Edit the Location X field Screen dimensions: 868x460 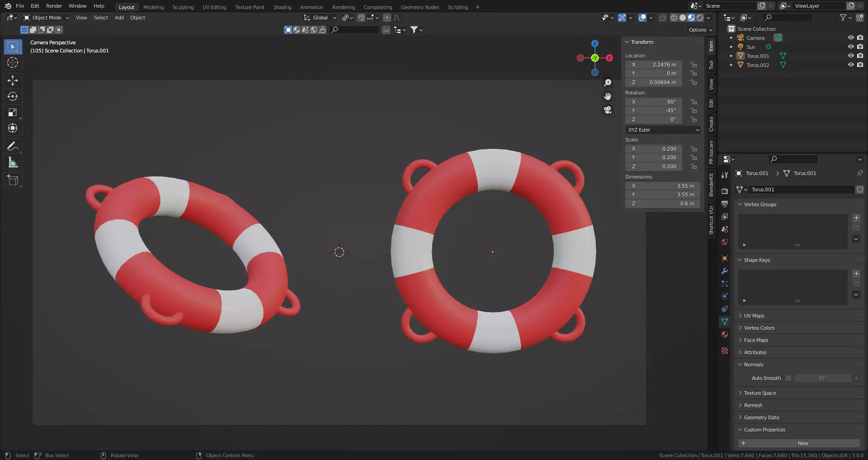point(654,65)
